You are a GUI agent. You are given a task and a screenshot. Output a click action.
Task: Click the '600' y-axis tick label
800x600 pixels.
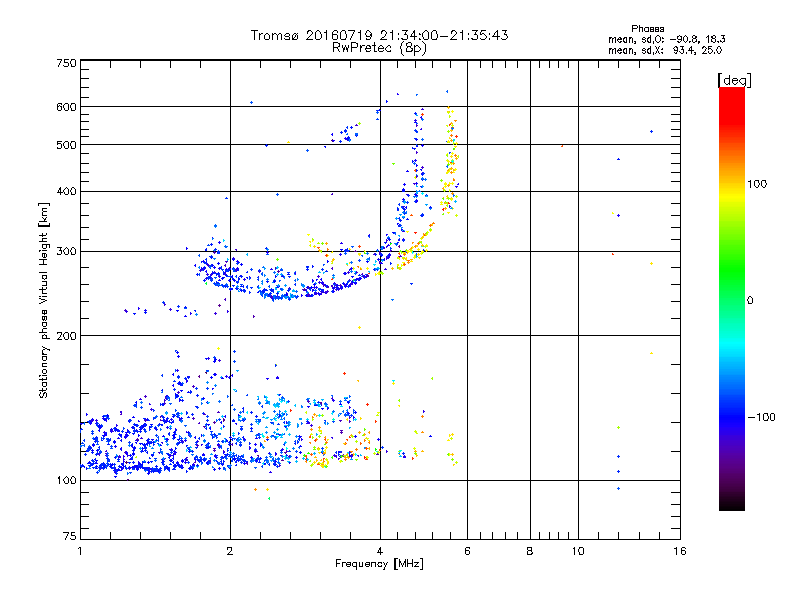pyautogui.click(x=66, y=107)
